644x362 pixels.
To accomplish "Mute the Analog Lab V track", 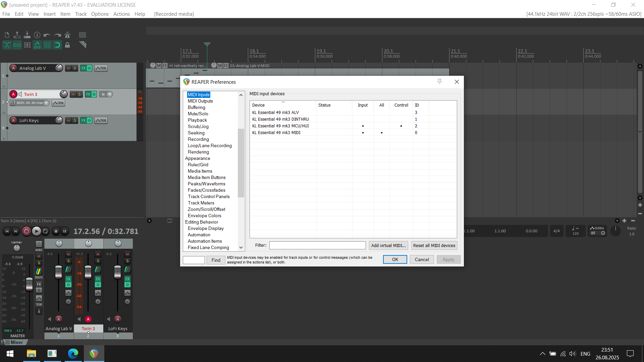I will [x=68, y=68].
